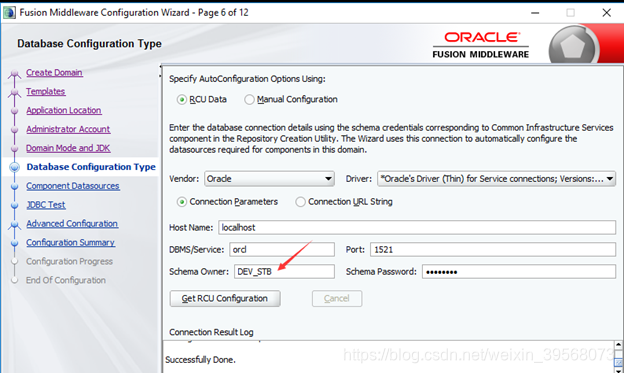Viewport: 624px width, 373px height.
Task: Click the Host Name field containing localhost
Action: 417,227
